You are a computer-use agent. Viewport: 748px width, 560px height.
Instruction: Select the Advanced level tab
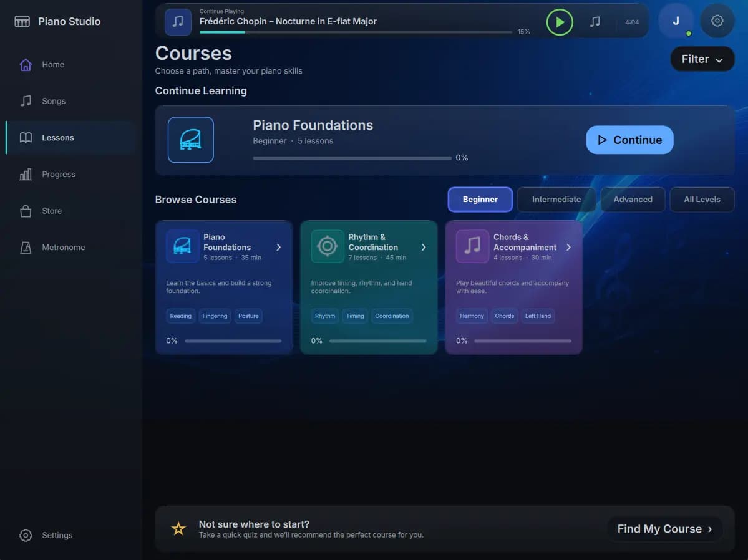[633, 200]
